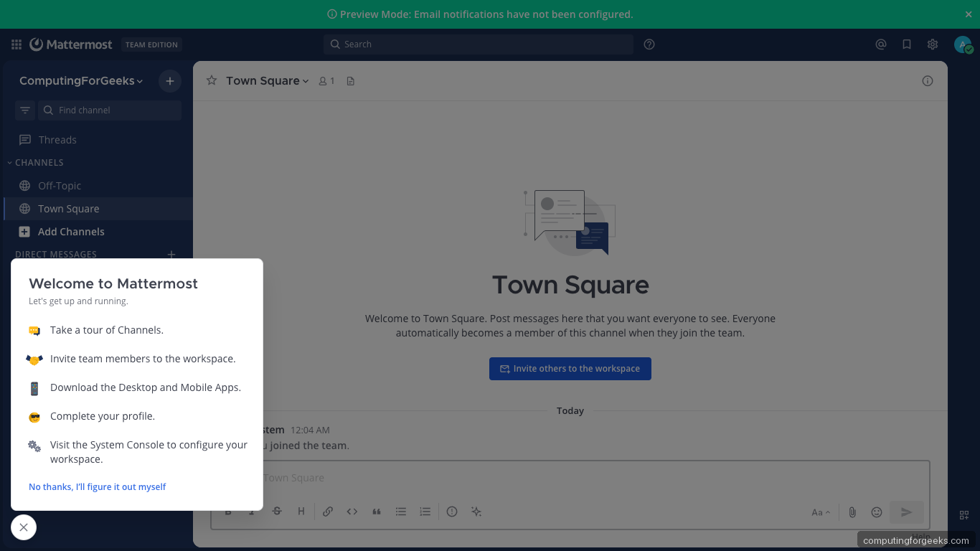Open the Threads view
The height and width of the screenshot is (551, 980).
coord(57,139)
